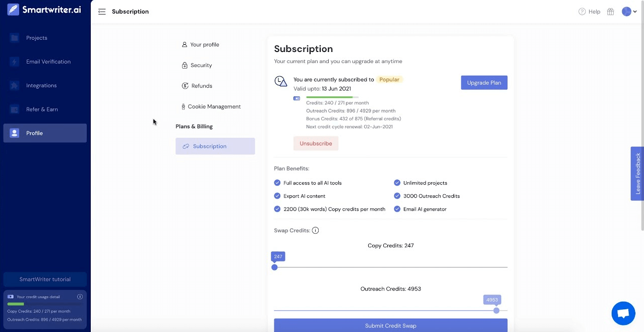Click the credit usage detail info icon
Screen dimensions: 644x332
(80, 297)
